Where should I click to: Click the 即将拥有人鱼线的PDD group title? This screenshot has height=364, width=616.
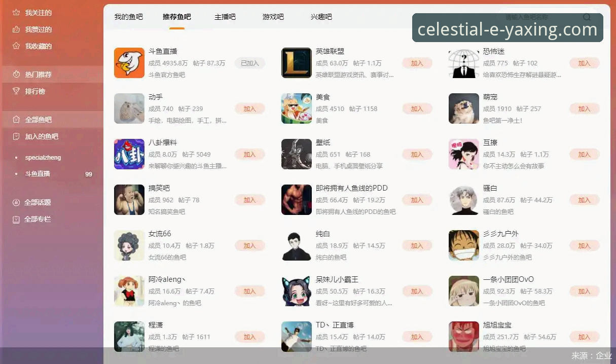(352, 188)
